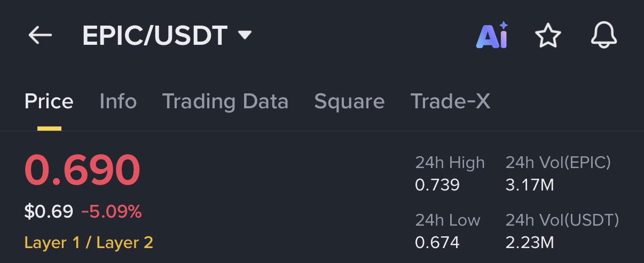Open the AI assistant icon
This screenshot has width=644, height=263.
coord(491,36)
